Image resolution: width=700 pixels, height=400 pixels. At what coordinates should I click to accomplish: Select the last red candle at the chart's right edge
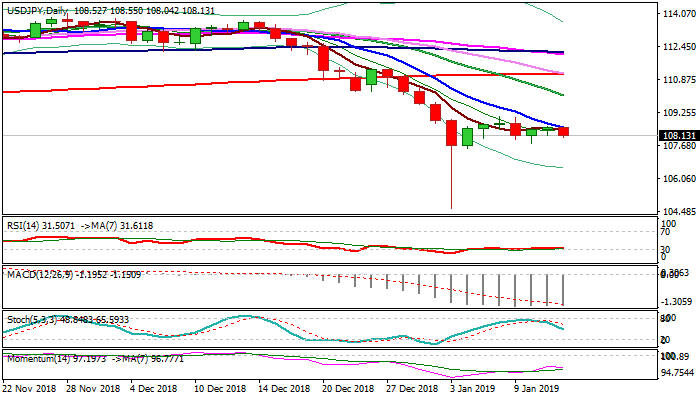(564, 132)
